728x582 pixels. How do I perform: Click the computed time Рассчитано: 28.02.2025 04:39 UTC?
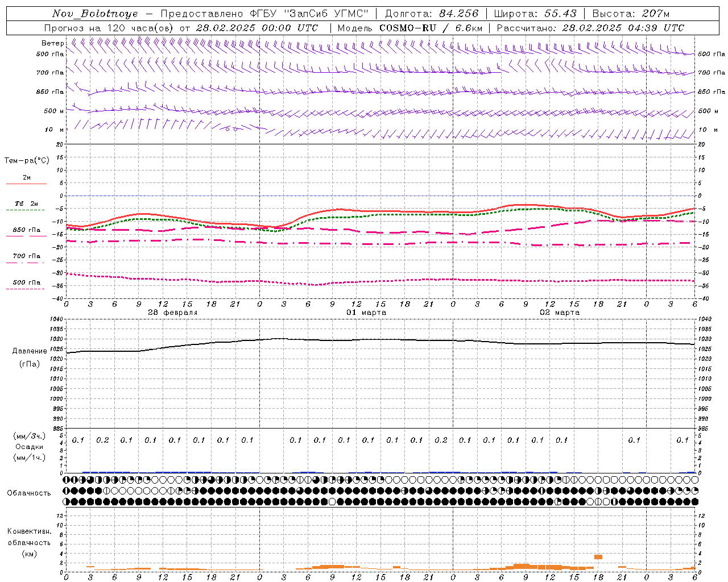tap(590, 28)
